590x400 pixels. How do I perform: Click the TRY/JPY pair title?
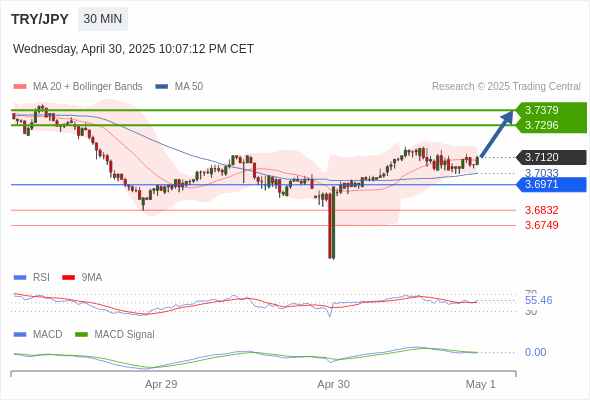pyautogui.click(x=40, y=19)
